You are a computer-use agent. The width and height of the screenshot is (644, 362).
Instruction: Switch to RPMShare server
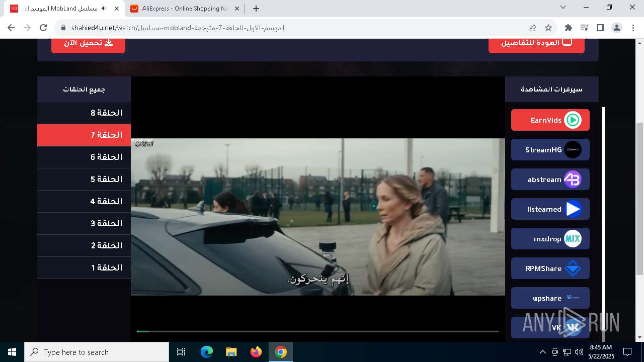click(550, 268)
